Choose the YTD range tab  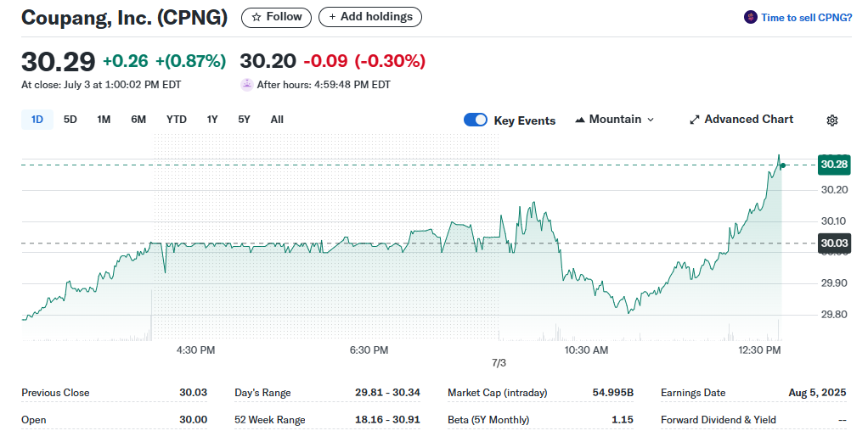click(177, 120)
